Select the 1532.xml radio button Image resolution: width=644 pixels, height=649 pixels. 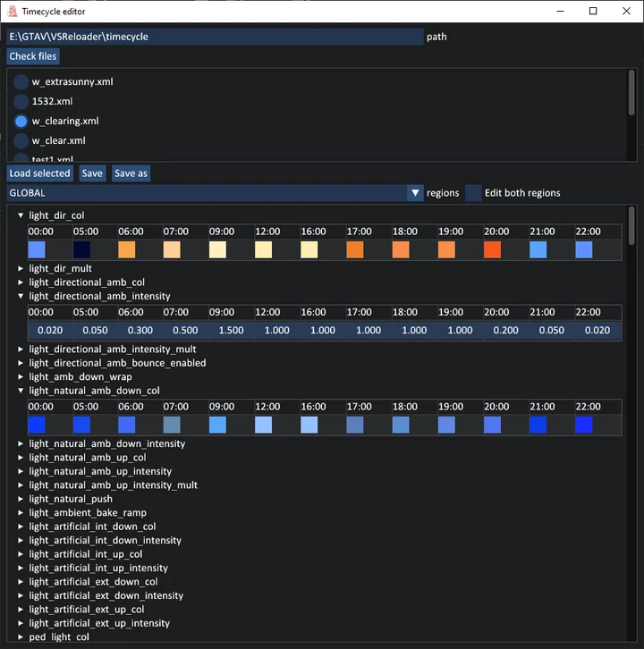(21, 101)
